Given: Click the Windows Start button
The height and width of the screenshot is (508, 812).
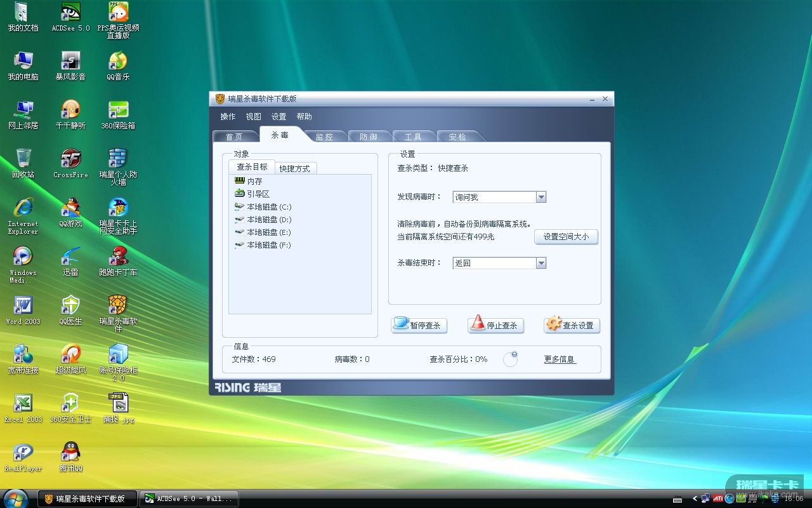Looking at the screenshot, I should (15, 498).
